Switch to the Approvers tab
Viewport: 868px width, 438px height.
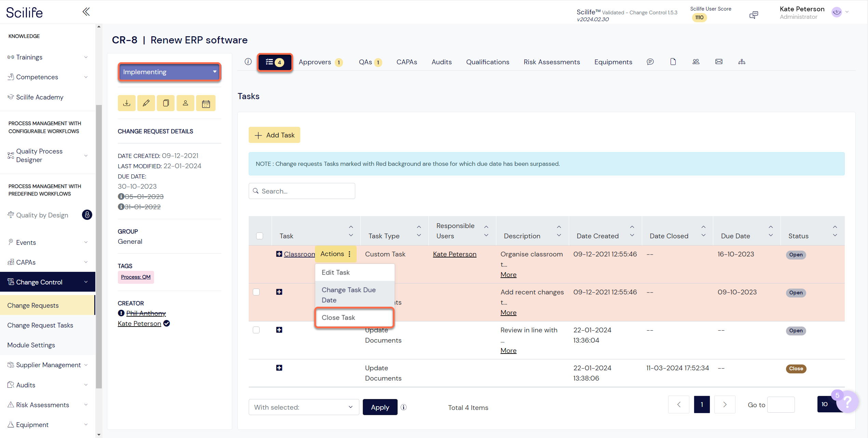click(320, 62)
